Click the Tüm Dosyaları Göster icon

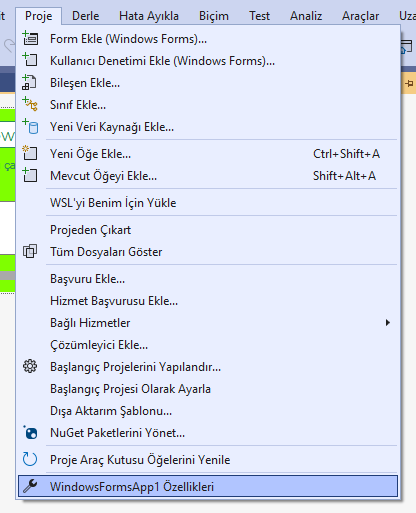click(x=30, y=251)
